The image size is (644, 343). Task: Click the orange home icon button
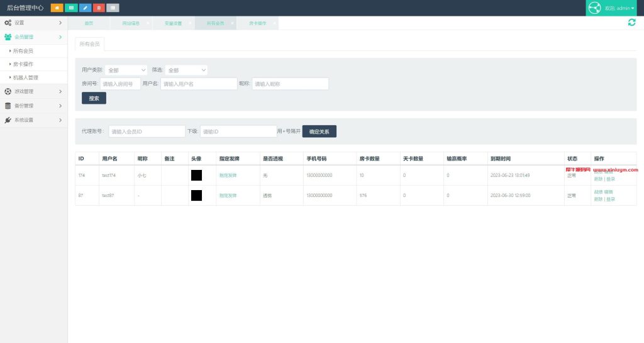click(x=57, y=8)
